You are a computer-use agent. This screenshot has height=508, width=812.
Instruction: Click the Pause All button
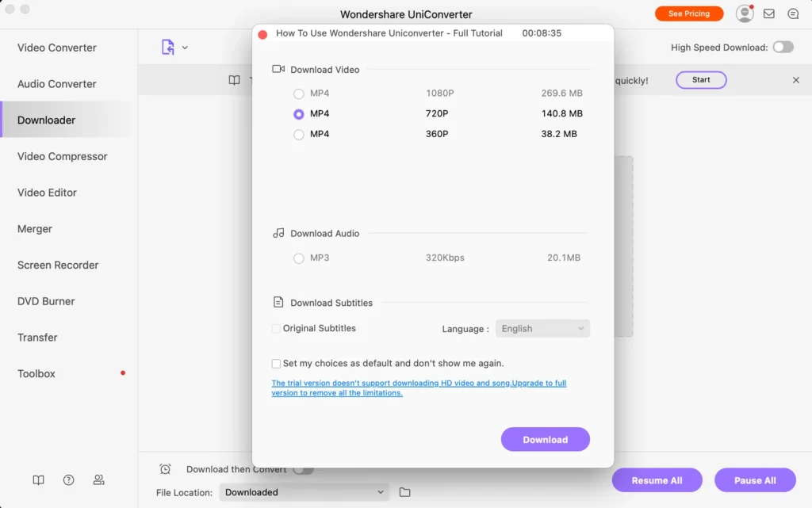coord(755,480)
